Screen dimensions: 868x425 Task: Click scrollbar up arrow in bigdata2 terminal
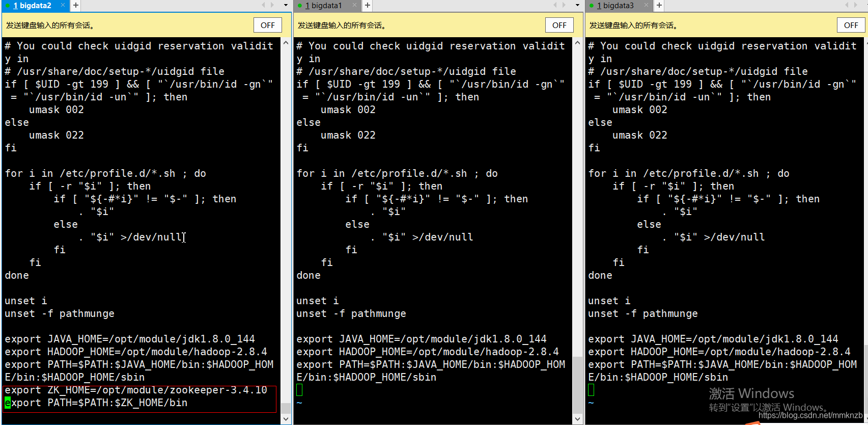click(x=286, y=43)
